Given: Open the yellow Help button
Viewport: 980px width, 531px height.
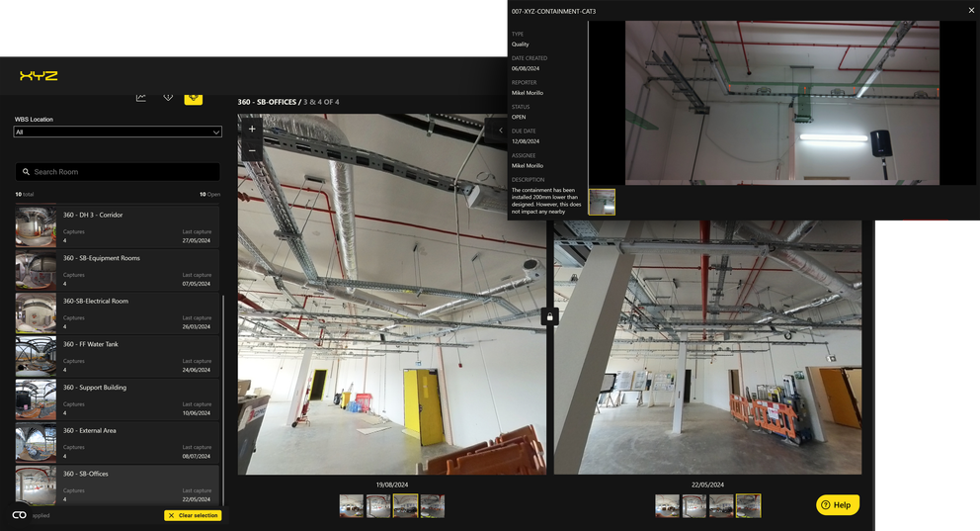Looking at the screenshot, I should 838,504.
